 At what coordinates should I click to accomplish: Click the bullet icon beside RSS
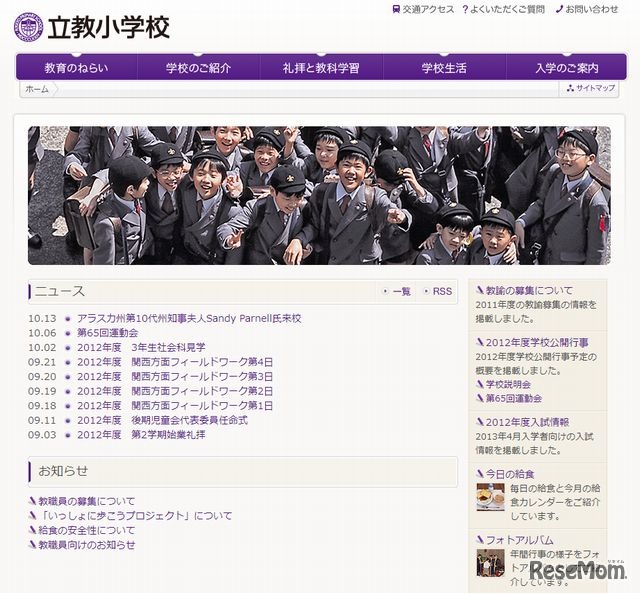pos(426,291)
